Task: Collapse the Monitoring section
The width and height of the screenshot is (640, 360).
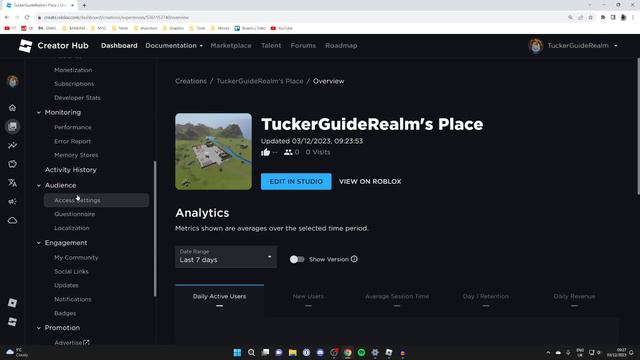Action: click(x=39, y=112)
